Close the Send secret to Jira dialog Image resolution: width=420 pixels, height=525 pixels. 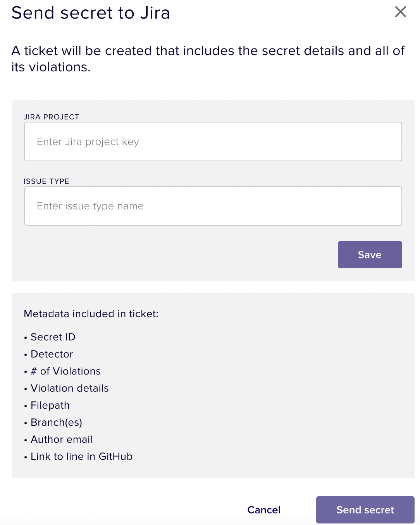tap(400, 12)
